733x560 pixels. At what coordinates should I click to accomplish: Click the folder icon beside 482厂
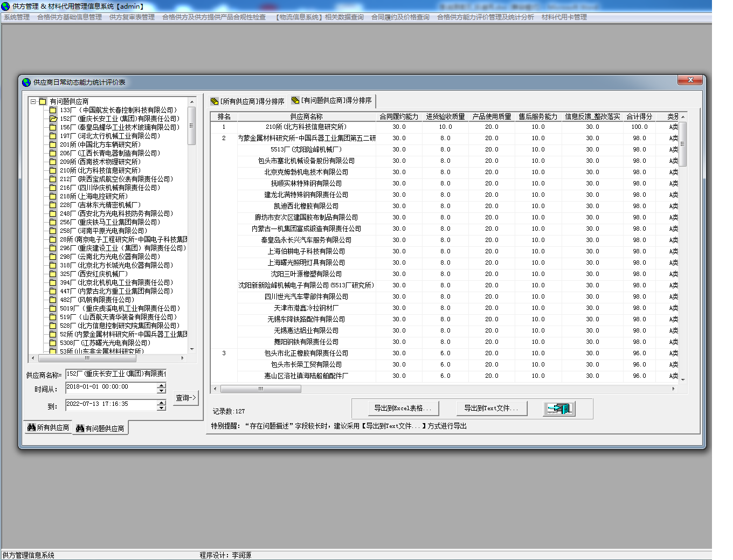click(x=53, y=300)
